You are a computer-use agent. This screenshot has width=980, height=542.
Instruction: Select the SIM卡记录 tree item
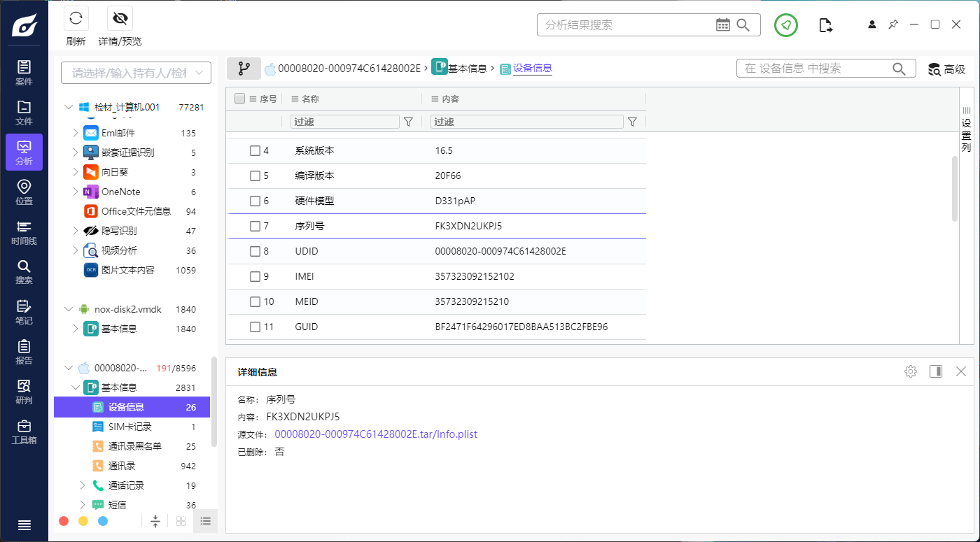129,427
